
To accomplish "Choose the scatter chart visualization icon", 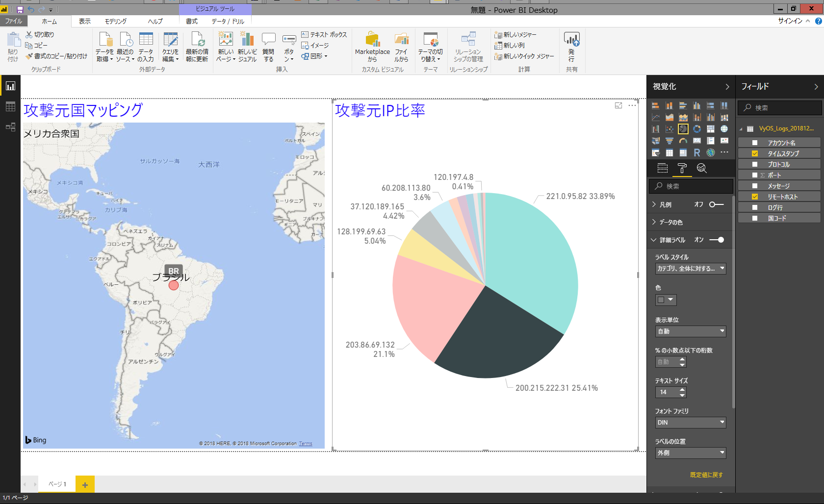I will [x=669, y=129].
